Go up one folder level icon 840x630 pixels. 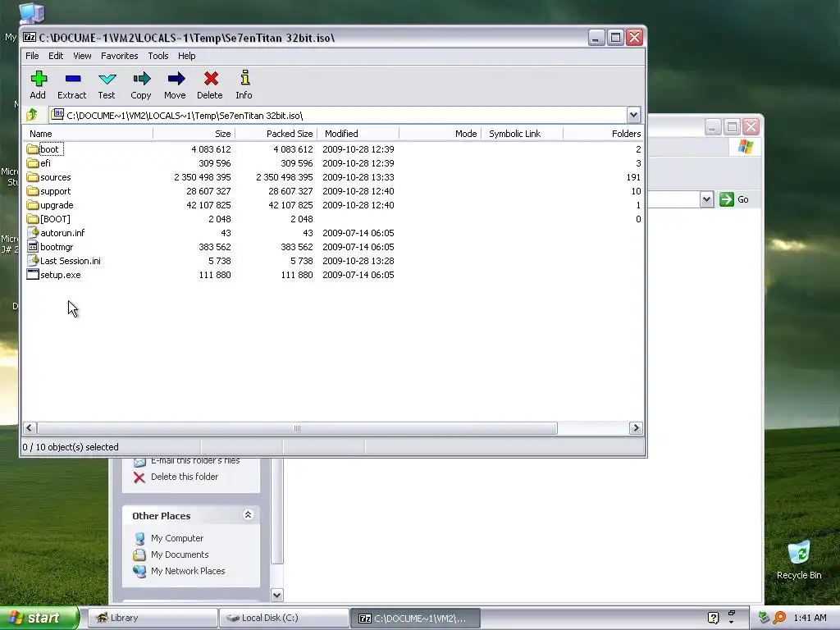pyautogui.click(x=32, y=115)
